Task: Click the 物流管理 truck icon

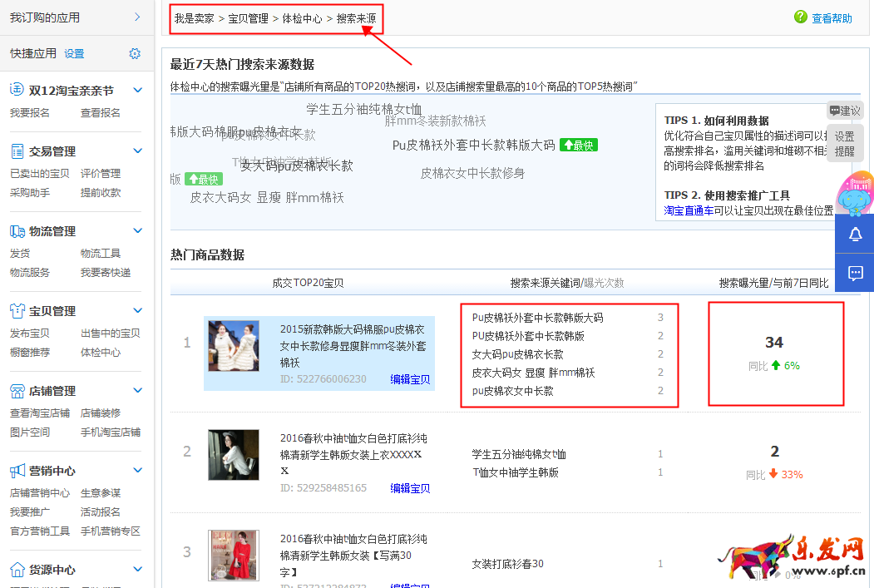Action: tap(17, 231)
